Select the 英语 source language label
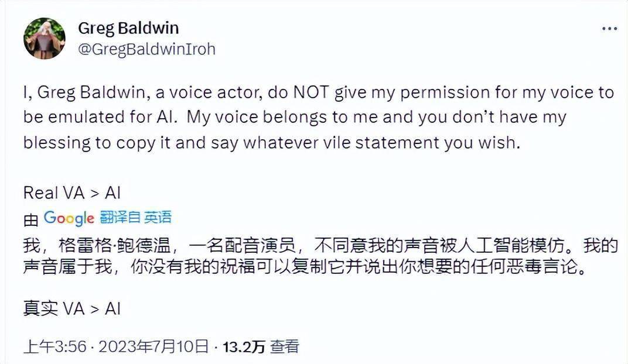628x364 pixels. [158, 218]
